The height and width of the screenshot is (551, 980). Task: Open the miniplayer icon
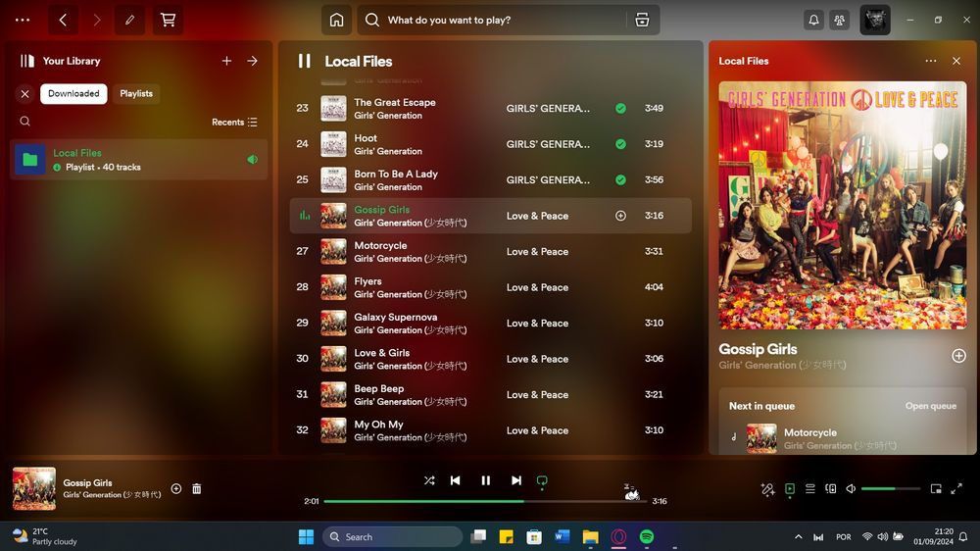pos(936,488)
